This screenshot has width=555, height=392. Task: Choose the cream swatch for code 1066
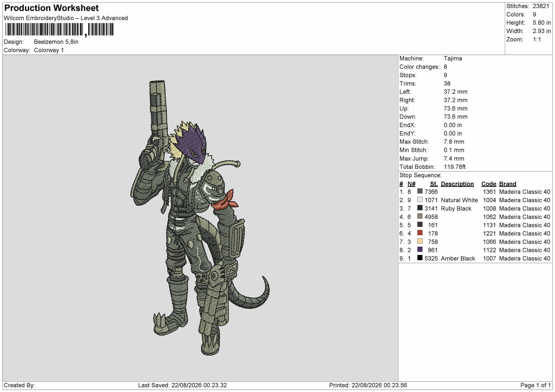tap(420, 241)
